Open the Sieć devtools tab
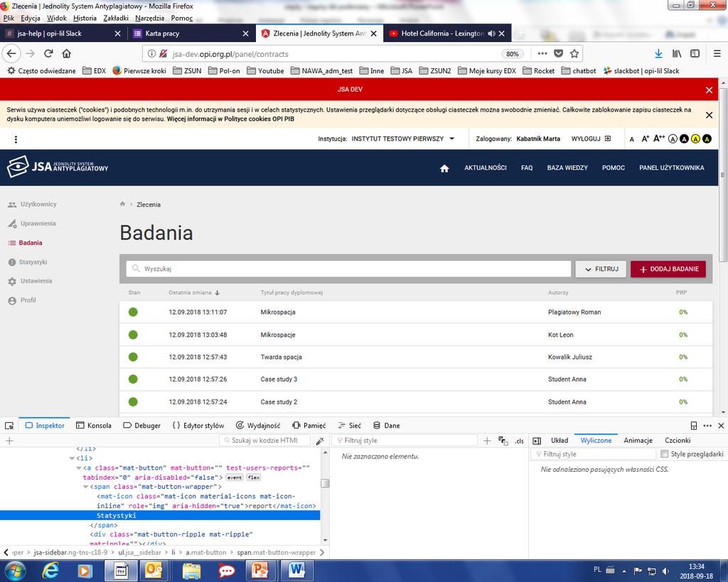 pos(349,426)
